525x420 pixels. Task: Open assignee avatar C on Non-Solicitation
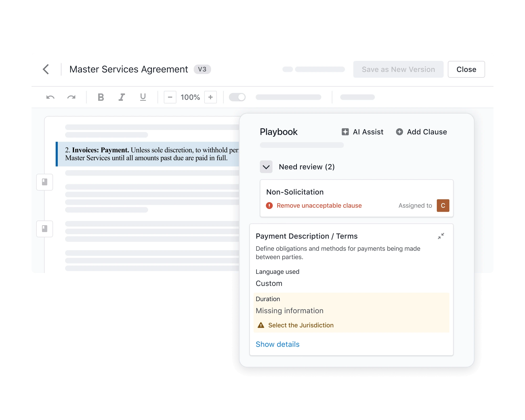click(x=443, y=206)
